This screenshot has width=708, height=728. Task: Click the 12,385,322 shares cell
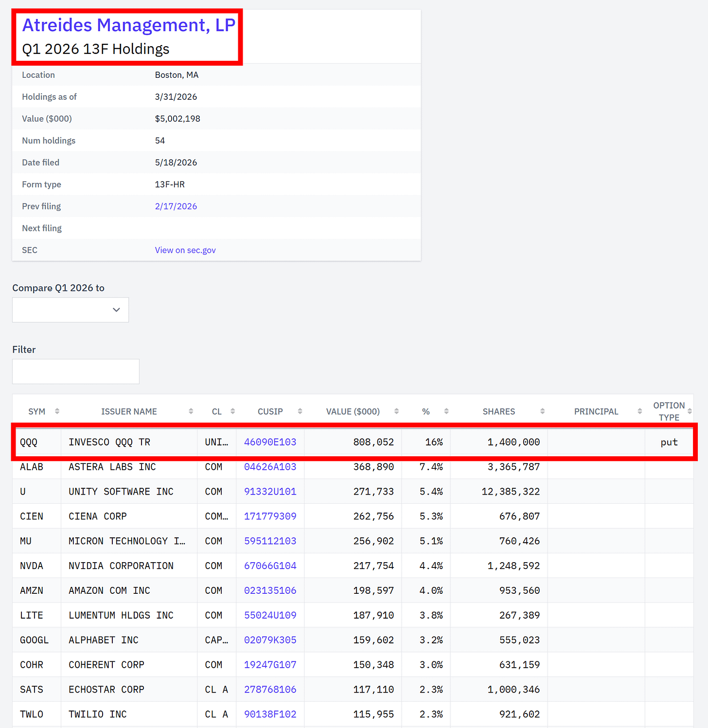point(499,492)
